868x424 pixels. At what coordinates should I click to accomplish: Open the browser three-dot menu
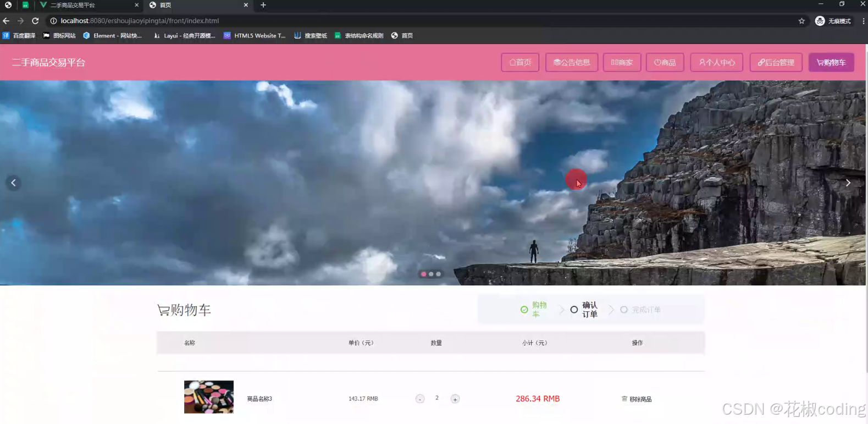(863, 21)
